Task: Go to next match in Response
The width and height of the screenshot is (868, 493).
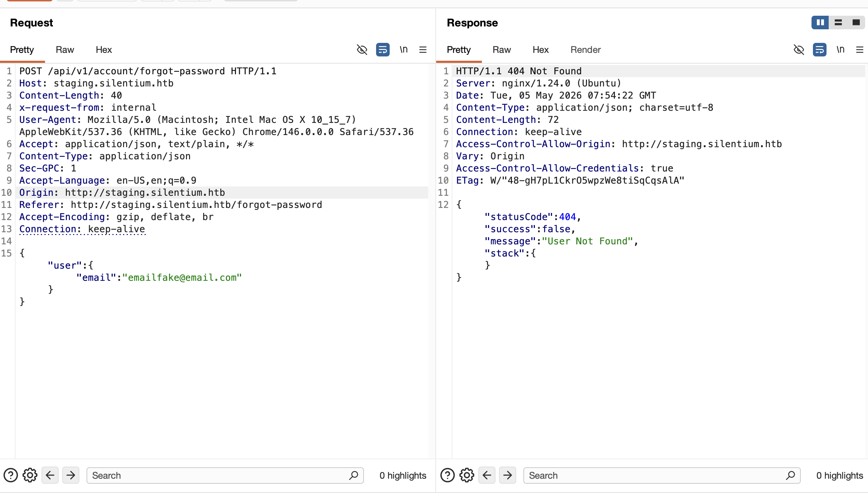Action: (508, 475)
